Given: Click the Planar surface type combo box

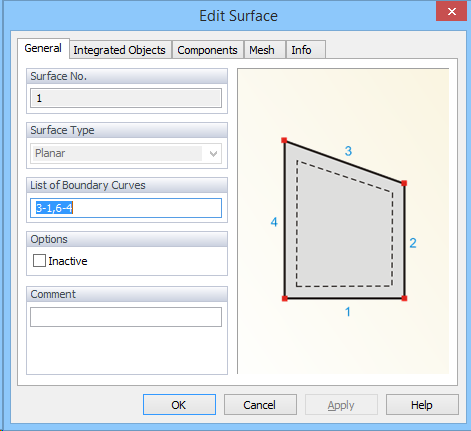Looking at the screenshot, I should (x=126, y=154).
